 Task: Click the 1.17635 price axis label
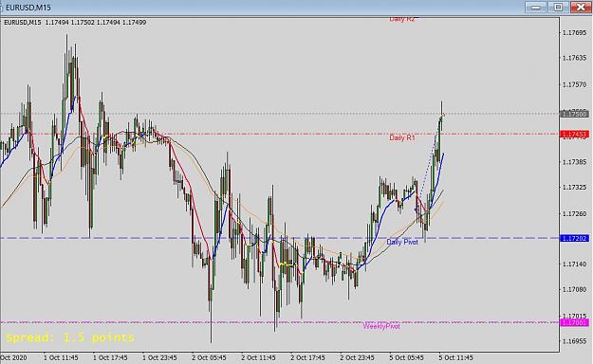pos(574,58)
